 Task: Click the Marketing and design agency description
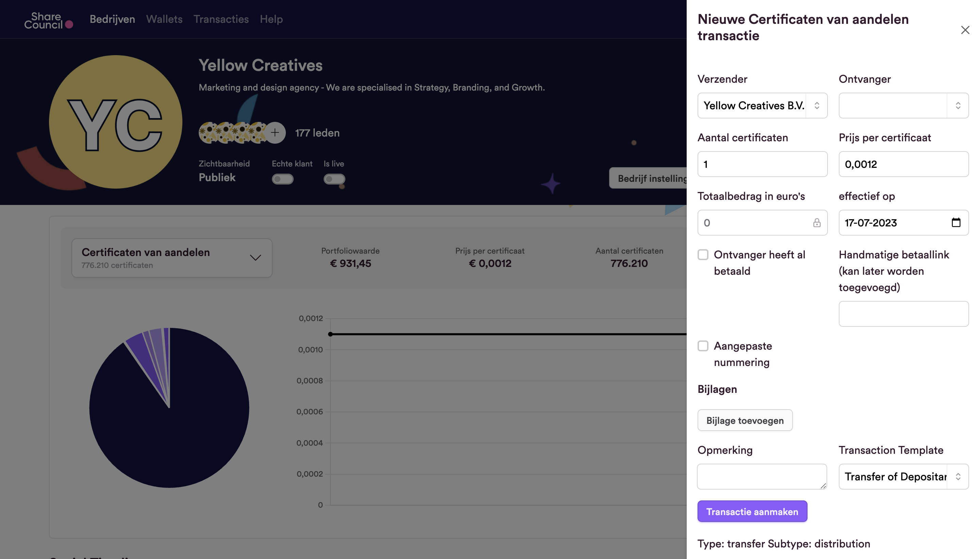pyautogui.click(x=372, y=87)
